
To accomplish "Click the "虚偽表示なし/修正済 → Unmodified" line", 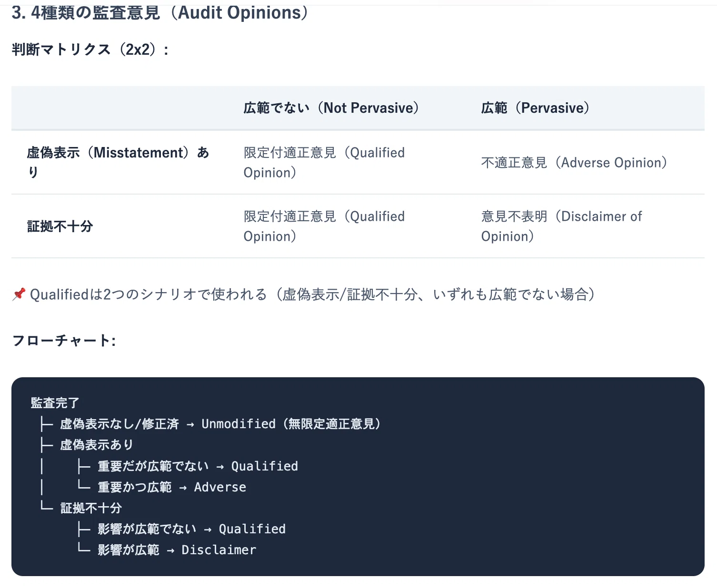I will pyautogui.click(x=220, y=424).
